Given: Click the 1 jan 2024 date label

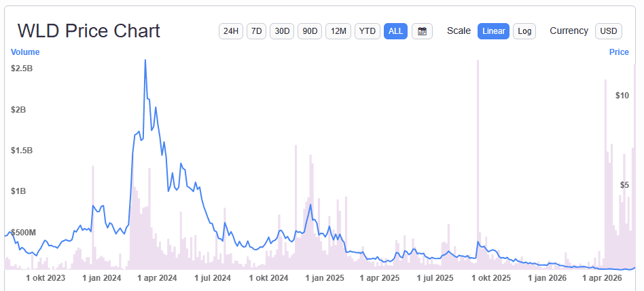Looking at the screenshot, I should tap(102, 278).
